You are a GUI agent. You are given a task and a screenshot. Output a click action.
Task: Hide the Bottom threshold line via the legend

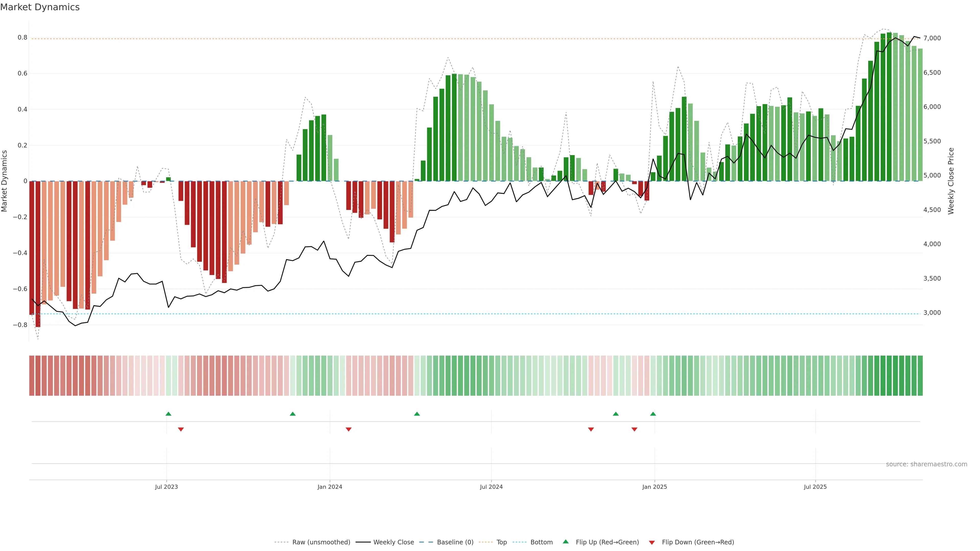click(541, 542)
